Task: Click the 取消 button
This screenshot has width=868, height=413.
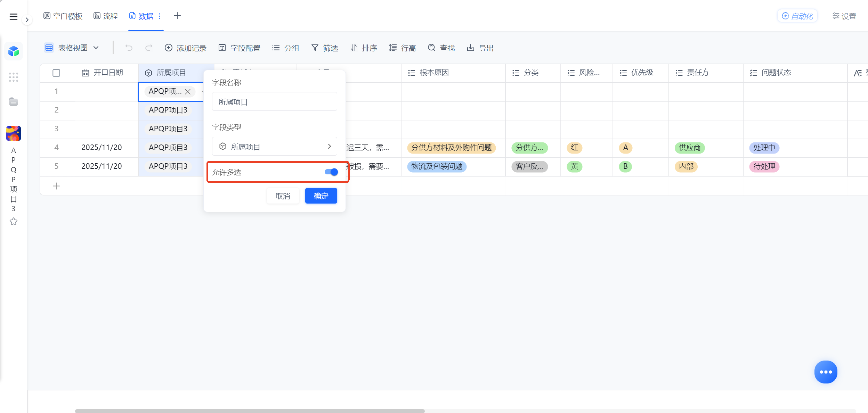Action: pyautogui.click(x=283, y=196)
